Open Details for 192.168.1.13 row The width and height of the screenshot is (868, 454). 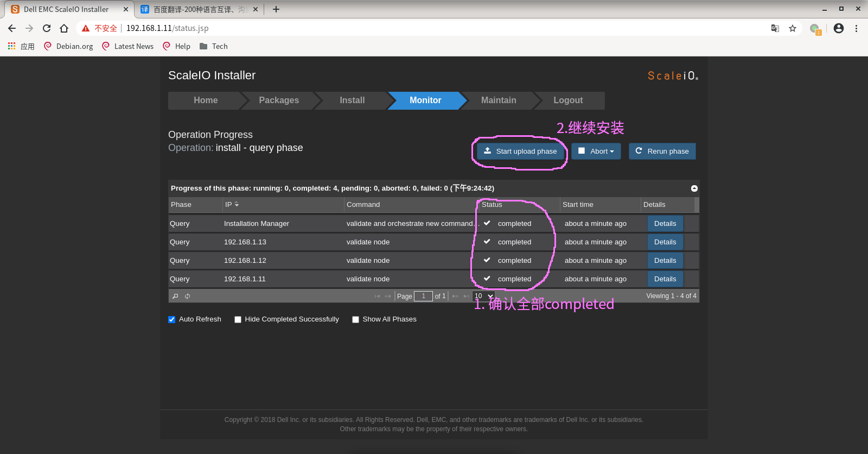665,242
